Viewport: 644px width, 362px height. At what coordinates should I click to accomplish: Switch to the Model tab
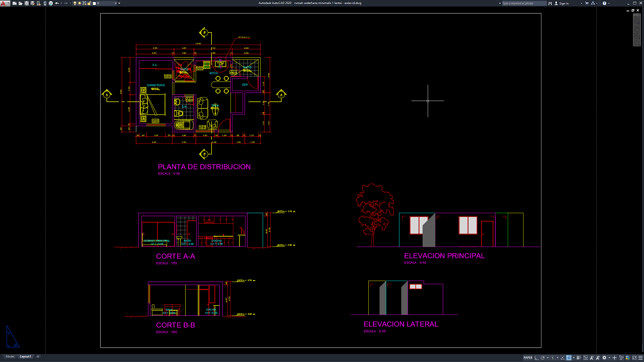coord(10,356)
